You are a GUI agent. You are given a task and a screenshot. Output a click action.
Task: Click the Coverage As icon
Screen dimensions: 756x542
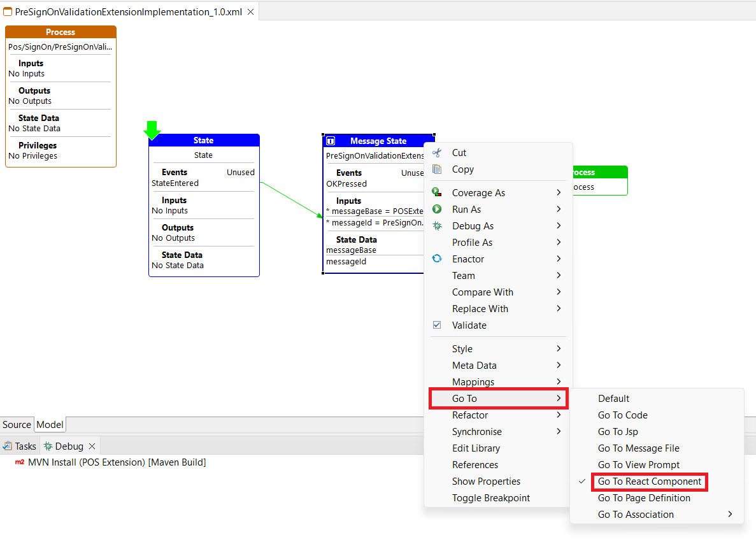pos(437,192)
